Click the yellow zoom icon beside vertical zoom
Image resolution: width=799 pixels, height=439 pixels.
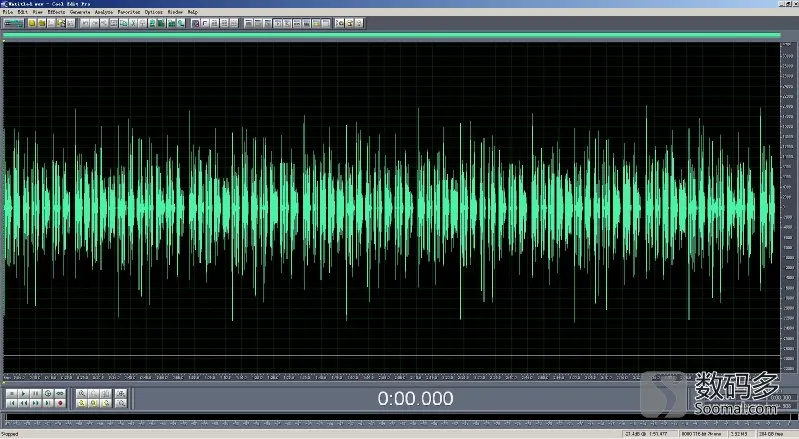pos(106,403)
